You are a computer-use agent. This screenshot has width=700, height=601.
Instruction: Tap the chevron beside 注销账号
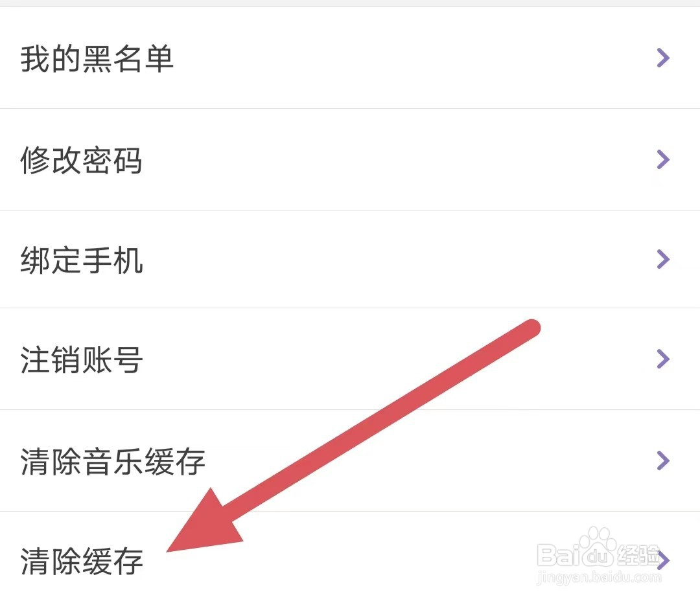click(664, 359)
